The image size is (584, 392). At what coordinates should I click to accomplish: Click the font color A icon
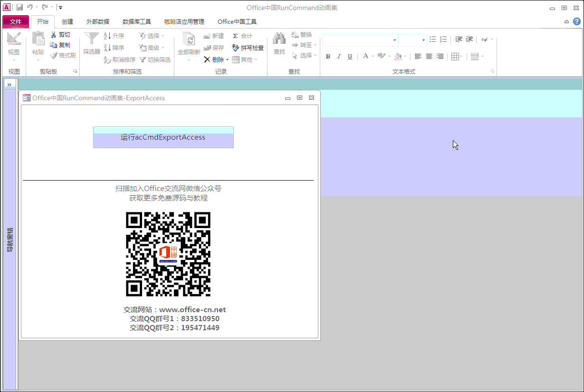pyautogui.click(x=365, y=57)
